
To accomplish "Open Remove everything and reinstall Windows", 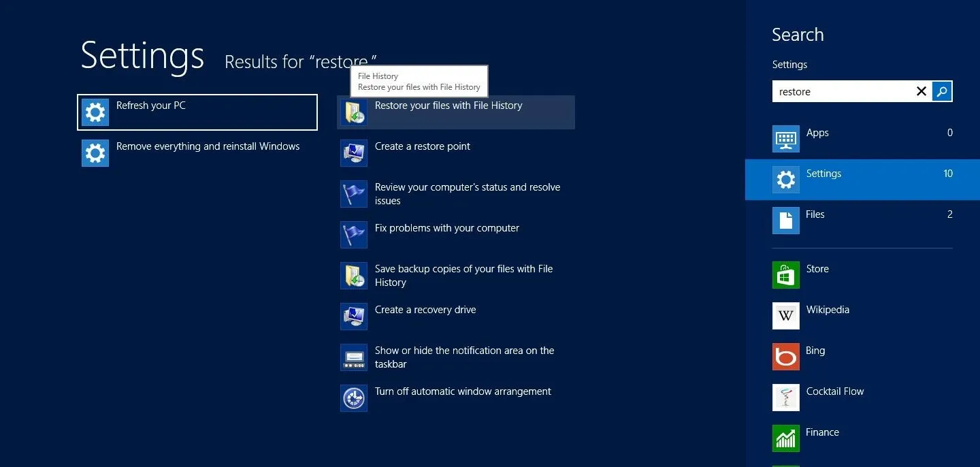I will (197, 153).
